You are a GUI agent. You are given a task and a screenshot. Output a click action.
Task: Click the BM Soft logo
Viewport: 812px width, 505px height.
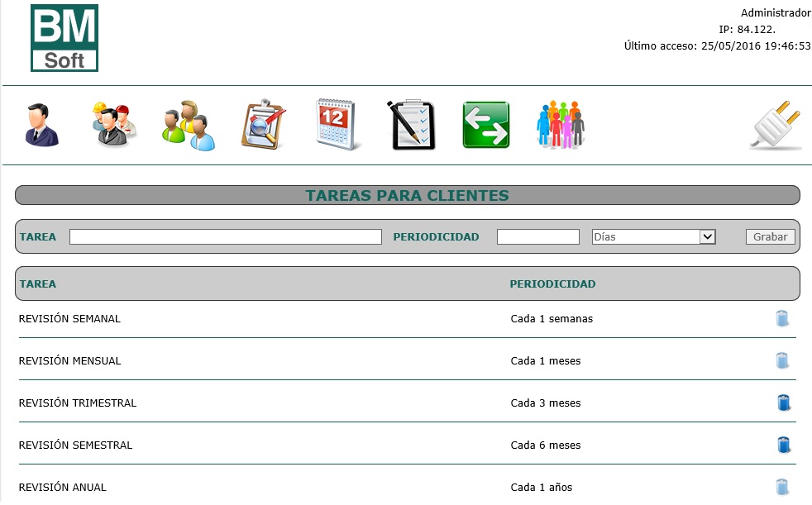tap(64, 38)
